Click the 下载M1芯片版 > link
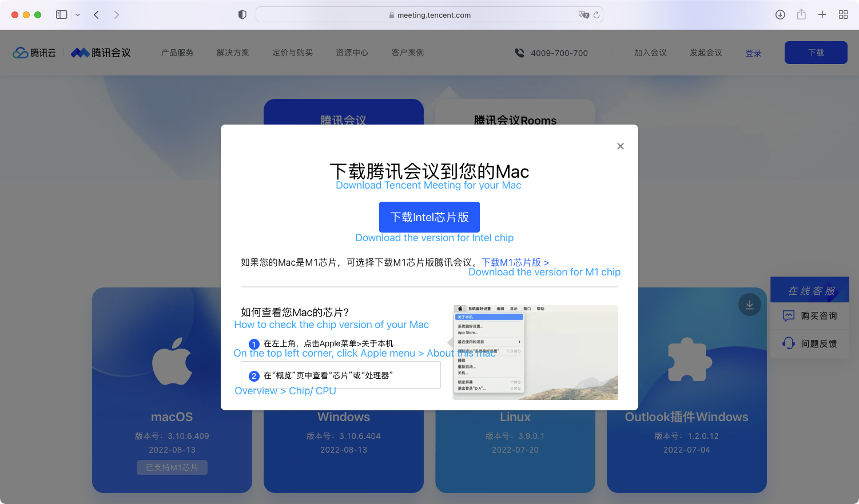The width and height of the screenshot is (859, 504). (515, 262)
